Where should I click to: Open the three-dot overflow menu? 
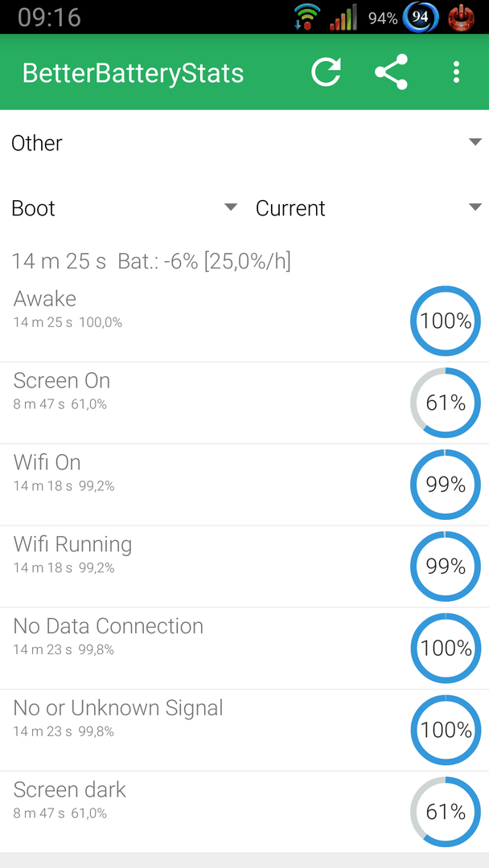(456, 72)
